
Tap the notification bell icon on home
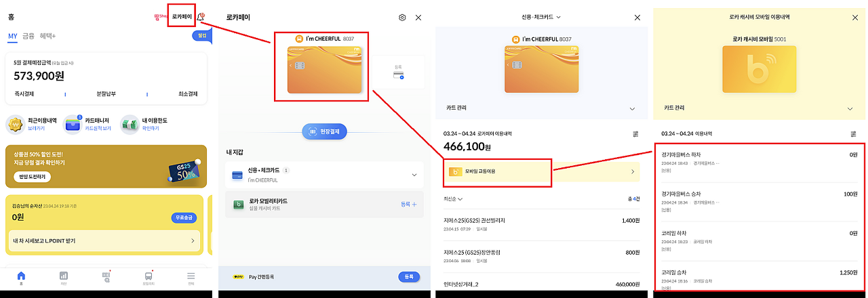(x=201, y=16)
